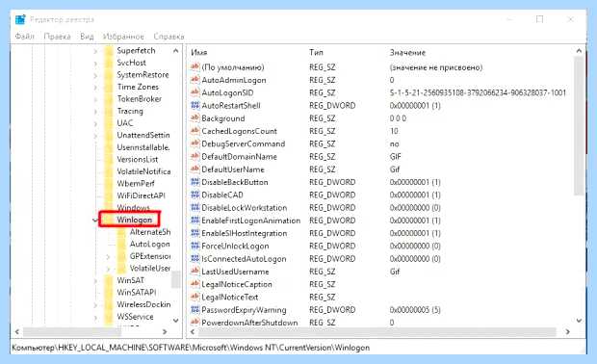Image resolution: width=597 pixels, height=364 pixels.
Task: Click the Superfetch folder icon
Action: (109, 51)
